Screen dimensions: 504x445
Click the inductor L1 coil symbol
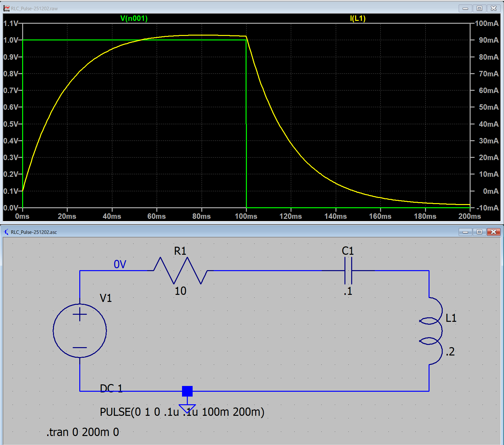[x=432, y=330]
